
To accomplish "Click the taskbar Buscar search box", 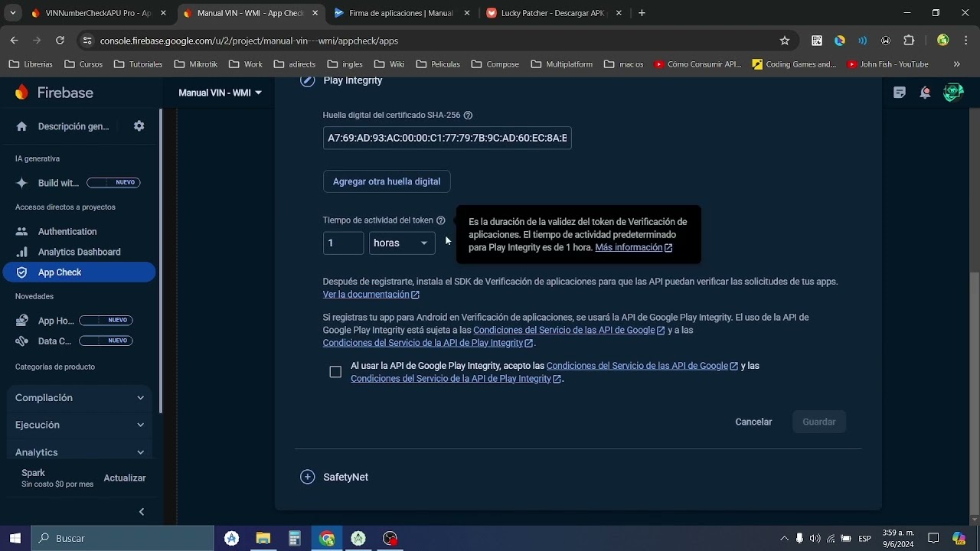I will pyautogui.click(x=122, y=538).
